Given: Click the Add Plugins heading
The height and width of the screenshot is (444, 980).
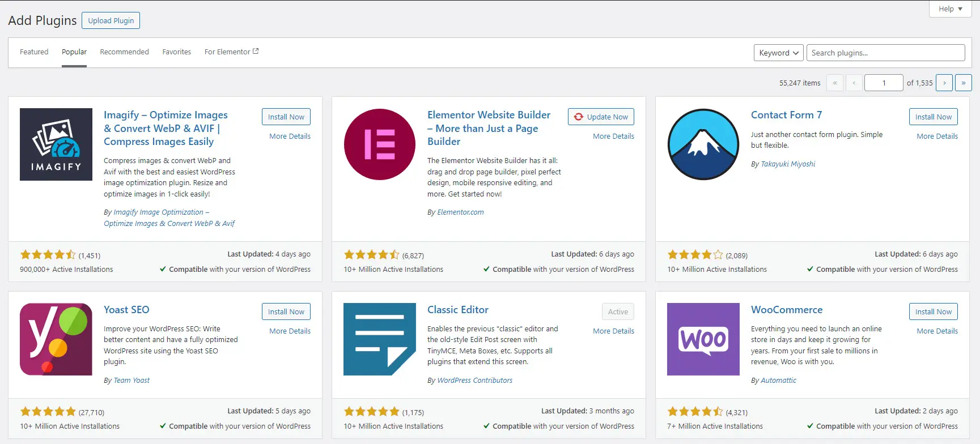Looking at the screenshot, I should click(x=43, y=20).
